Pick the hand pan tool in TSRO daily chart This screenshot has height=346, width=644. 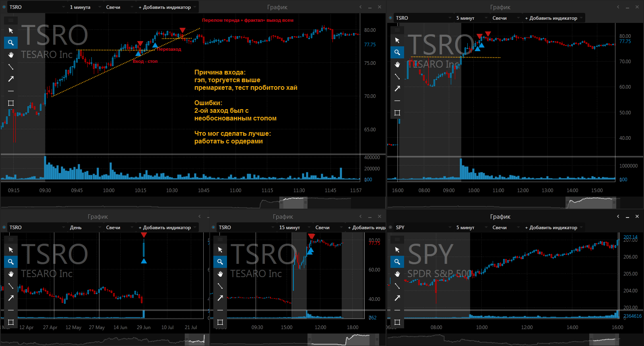coord(11,274)
